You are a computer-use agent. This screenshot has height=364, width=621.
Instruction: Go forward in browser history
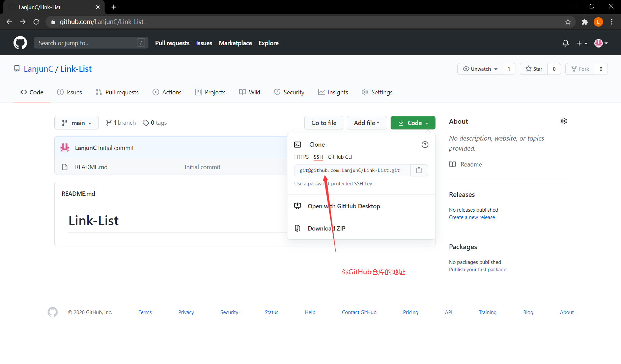coord(23,22)
